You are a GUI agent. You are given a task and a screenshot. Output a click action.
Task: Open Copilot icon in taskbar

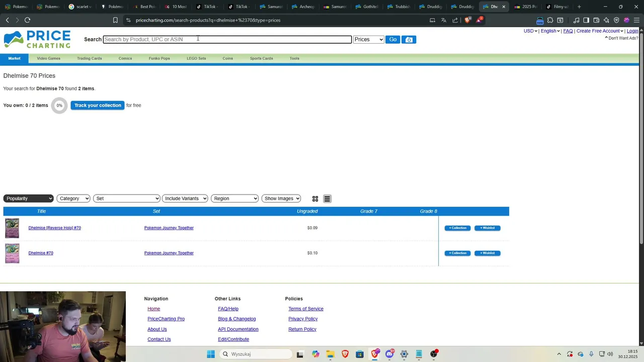click(x=315, y=354)
